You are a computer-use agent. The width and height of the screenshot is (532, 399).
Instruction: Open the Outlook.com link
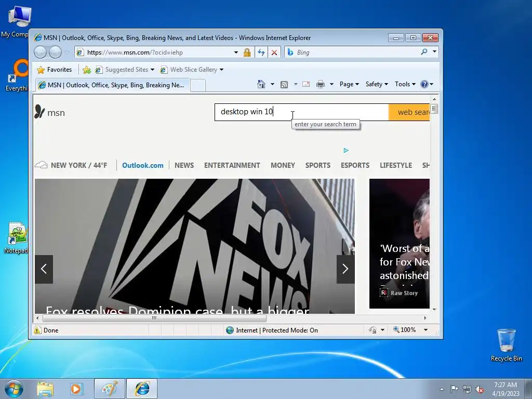click(142, 165)
